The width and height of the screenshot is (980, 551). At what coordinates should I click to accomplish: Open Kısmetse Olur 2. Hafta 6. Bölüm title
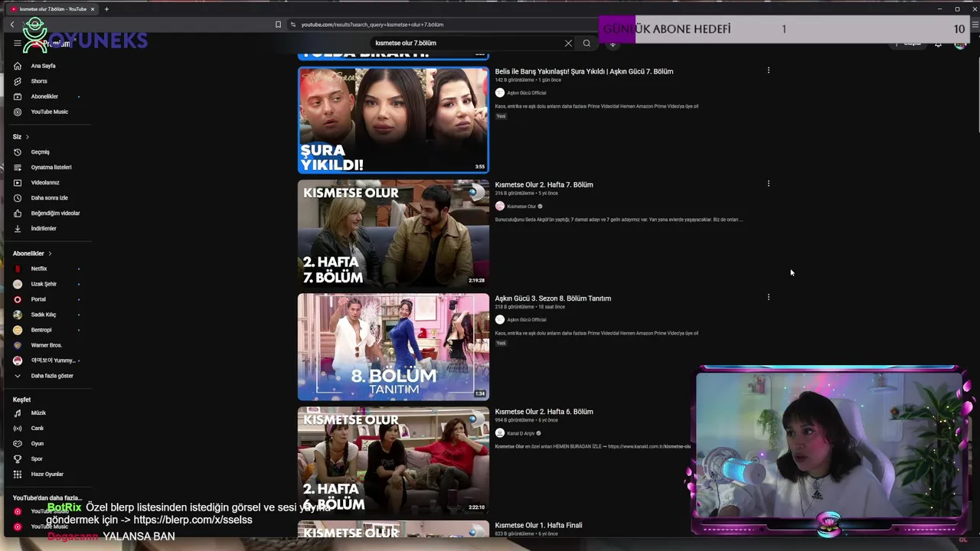coord(544,412)
